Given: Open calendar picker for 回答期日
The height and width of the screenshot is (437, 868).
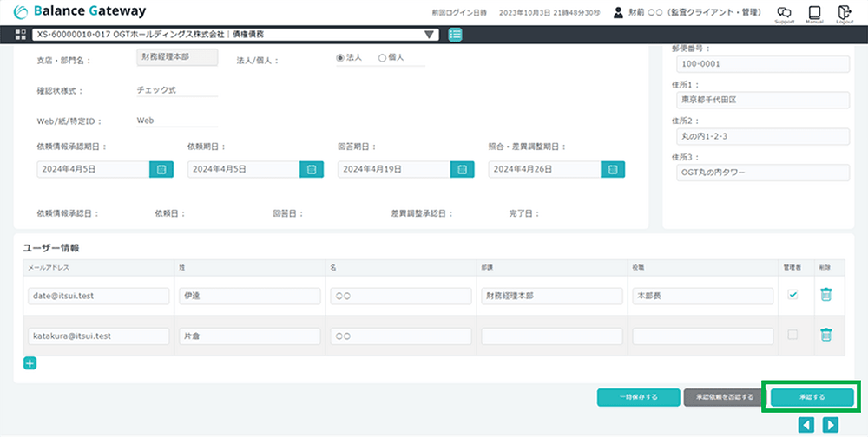Looking at the screenshot, I should (463, 169).
